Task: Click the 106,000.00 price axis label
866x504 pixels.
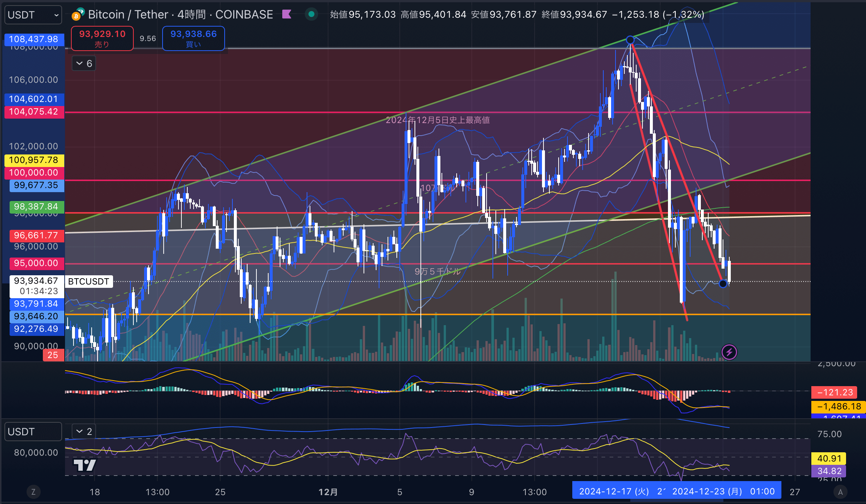Action: pyautogui.click(x=34, y=80)
